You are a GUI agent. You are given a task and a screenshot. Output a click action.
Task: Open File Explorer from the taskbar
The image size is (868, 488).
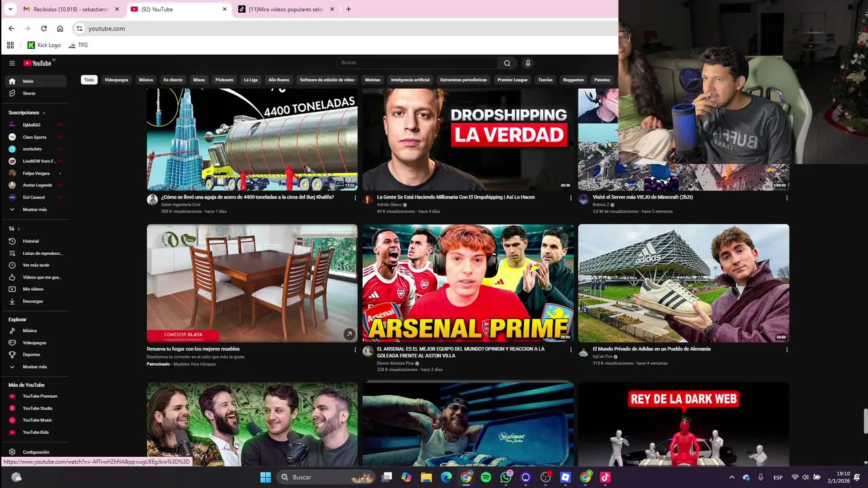(x=426, y=477)
